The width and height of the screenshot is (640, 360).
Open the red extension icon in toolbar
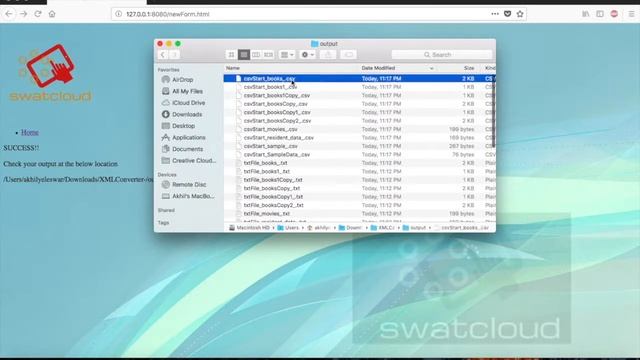pos(614,14)
